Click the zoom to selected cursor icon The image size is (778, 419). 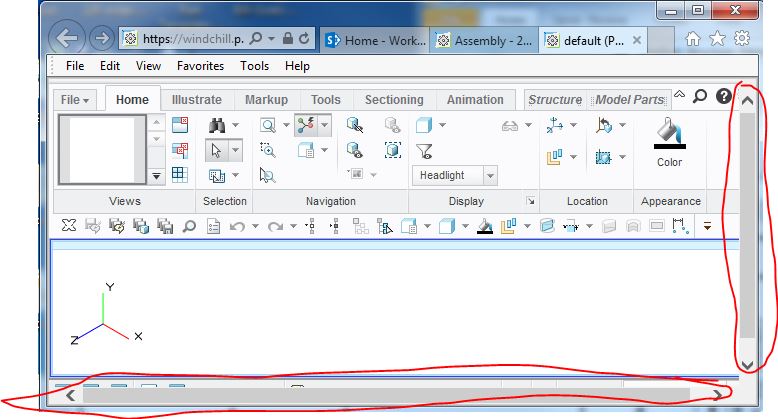[x=267, y=175]
